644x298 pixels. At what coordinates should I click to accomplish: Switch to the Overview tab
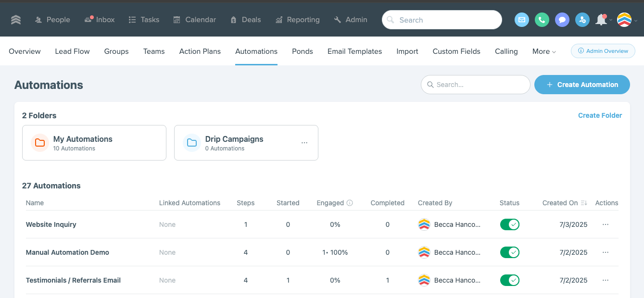click(x=25, y=51)
